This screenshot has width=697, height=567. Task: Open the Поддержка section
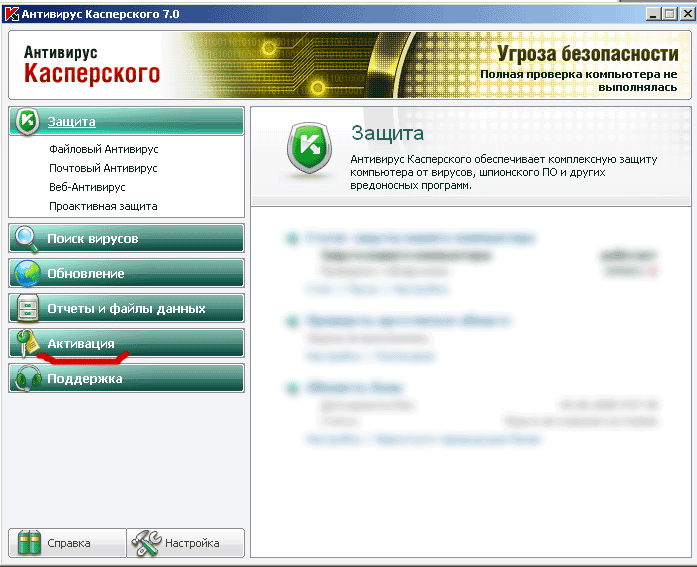(x=126, y=378)
